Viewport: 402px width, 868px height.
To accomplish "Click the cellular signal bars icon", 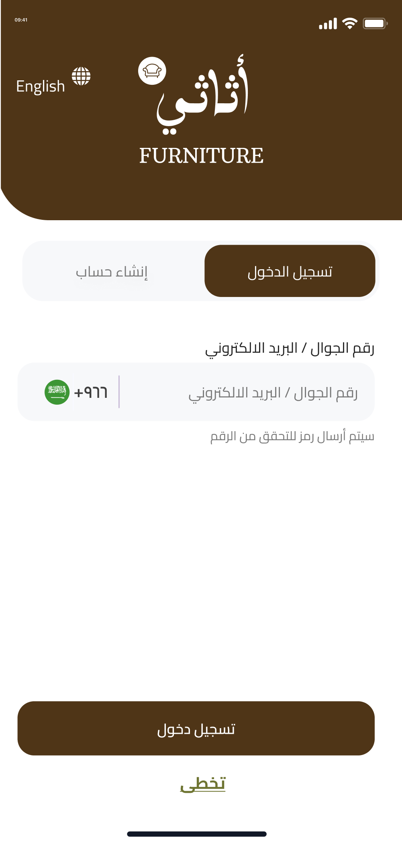I will pos(328,24).
